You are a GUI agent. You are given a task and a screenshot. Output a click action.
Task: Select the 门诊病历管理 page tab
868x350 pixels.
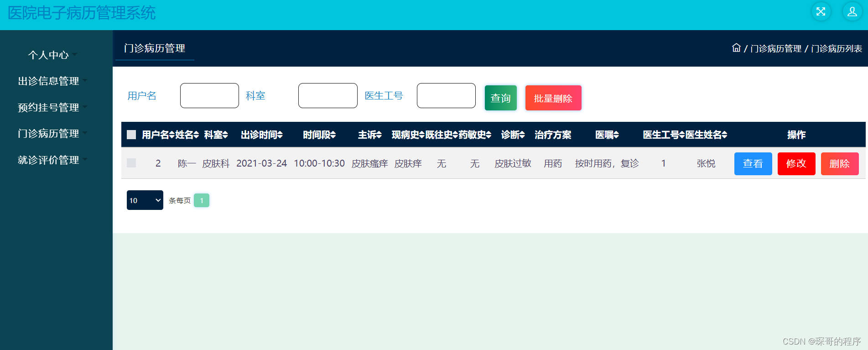pyautogui.click(x=155, y=48)
